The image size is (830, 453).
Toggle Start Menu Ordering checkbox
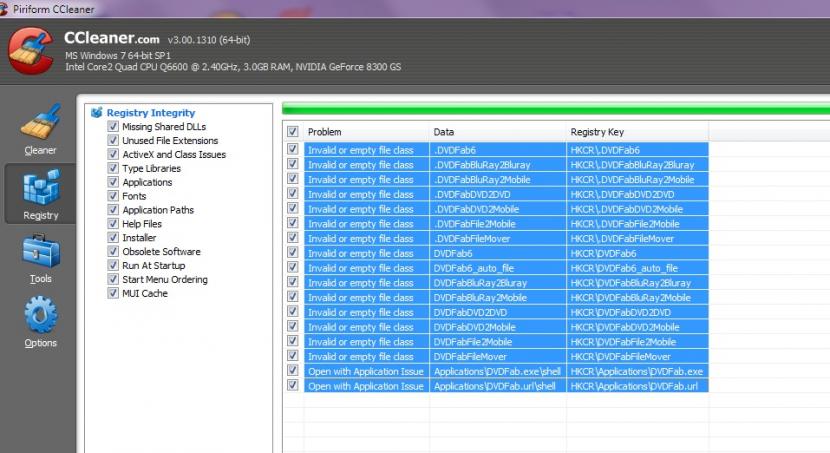pyautogui.click(x=113, y=279)
